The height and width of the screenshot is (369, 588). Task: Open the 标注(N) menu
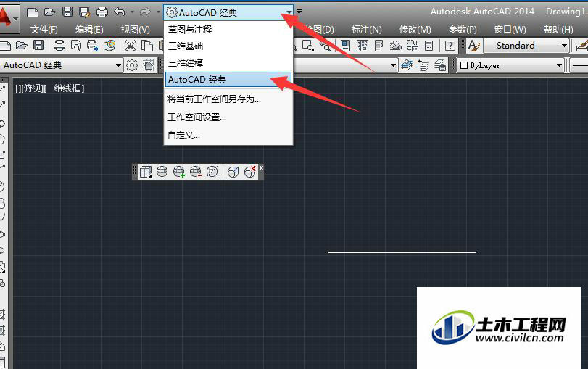click(x=366, y=29)
